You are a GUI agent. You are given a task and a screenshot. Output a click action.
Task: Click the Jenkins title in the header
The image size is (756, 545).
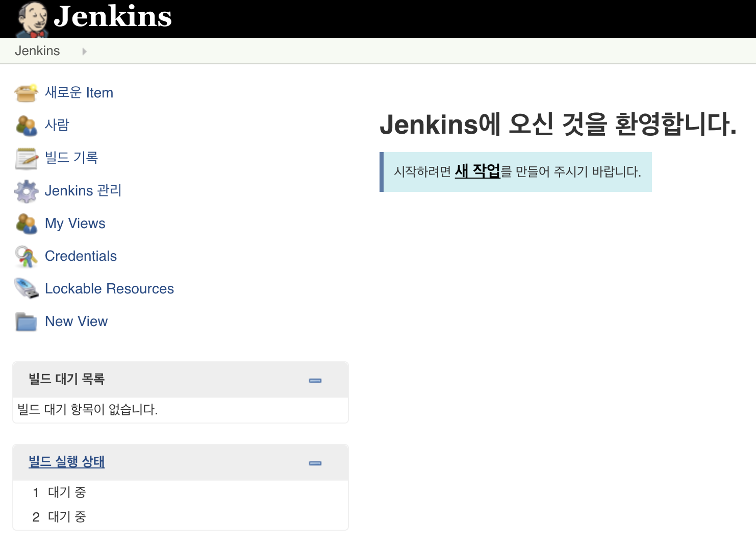coord(113,16)
